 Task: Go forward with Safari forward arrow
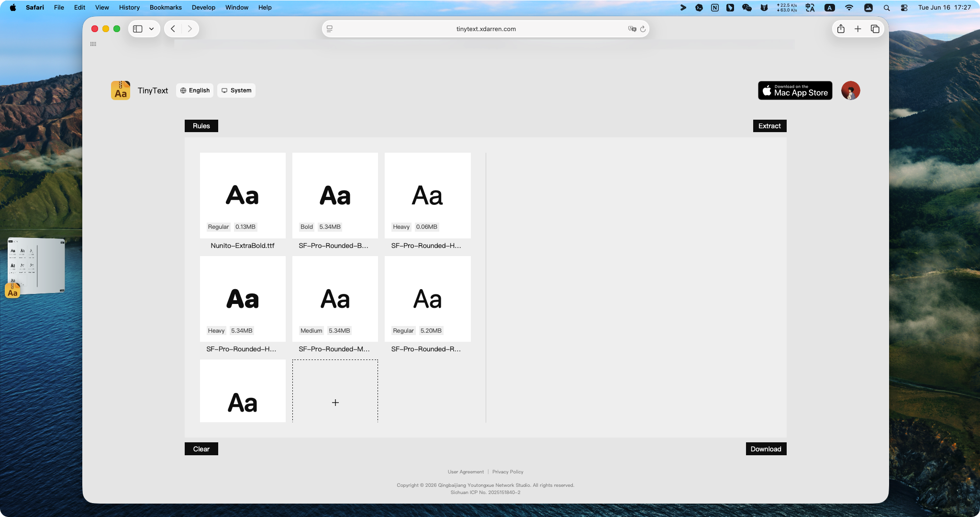190,29
